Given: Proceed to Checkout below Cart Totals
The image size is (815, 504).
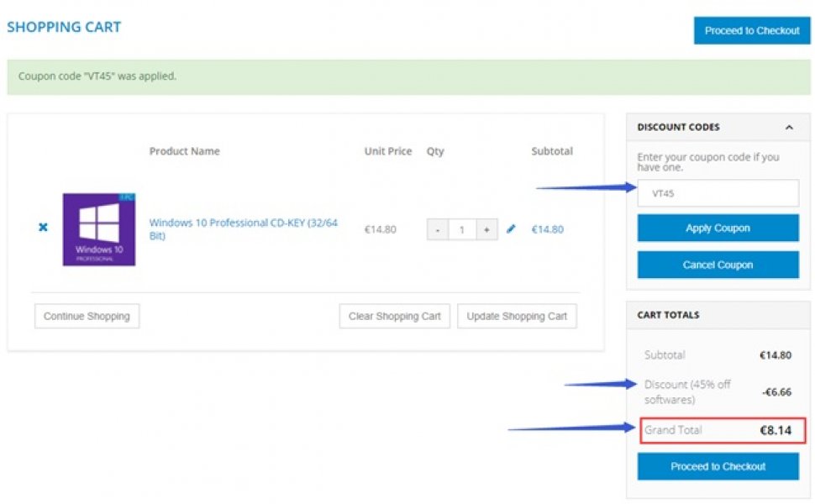Looking at the screenshot, I should tap(718, 466).
